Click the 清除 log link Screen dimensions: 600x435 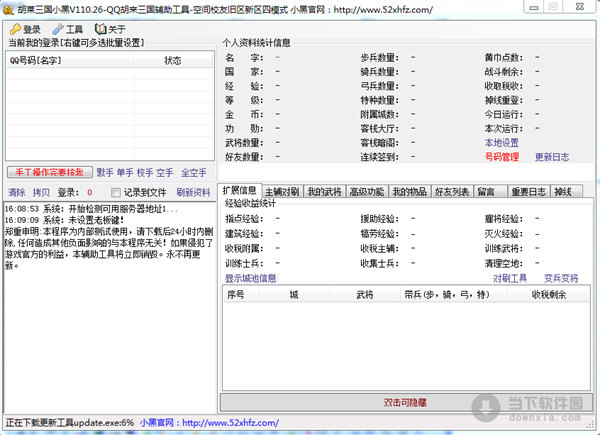[17, 192]
